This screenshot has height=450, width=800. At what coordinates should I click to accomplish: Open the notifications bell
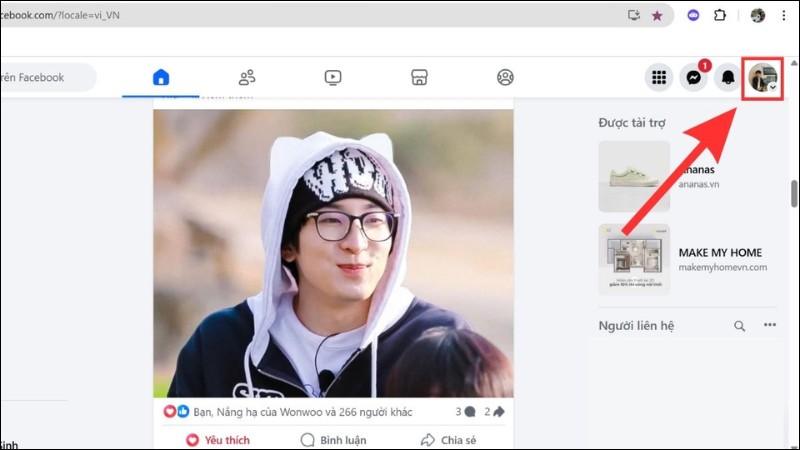coord(728,78)
